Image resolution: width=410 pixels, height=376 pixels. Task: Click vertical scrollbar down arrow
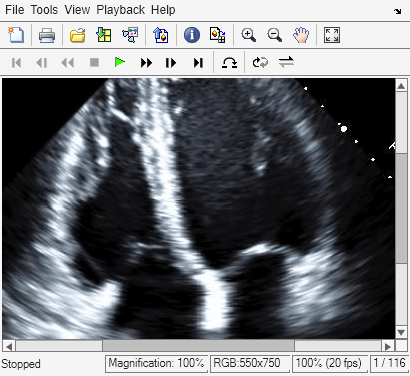click(401, 332)
